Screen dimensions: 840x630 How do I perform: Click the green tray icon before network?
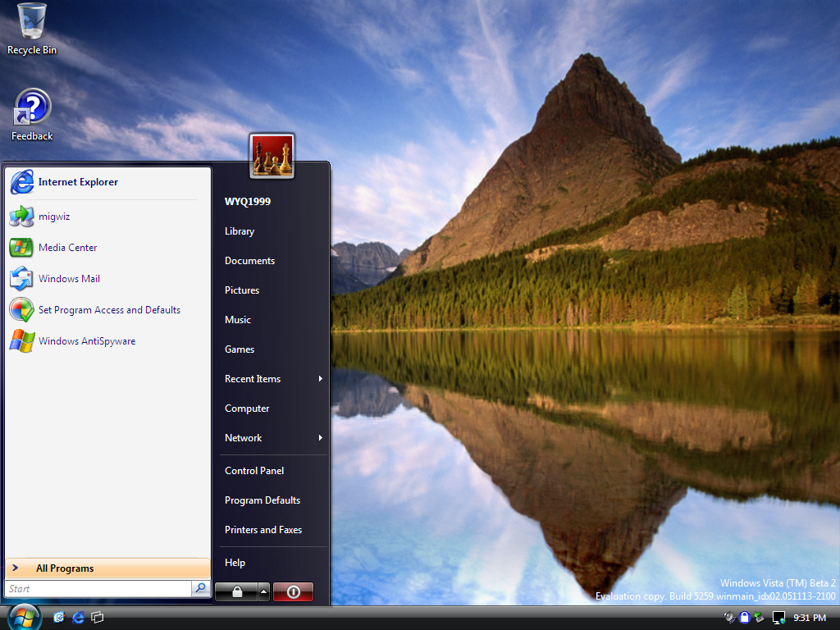pos(759,618)
